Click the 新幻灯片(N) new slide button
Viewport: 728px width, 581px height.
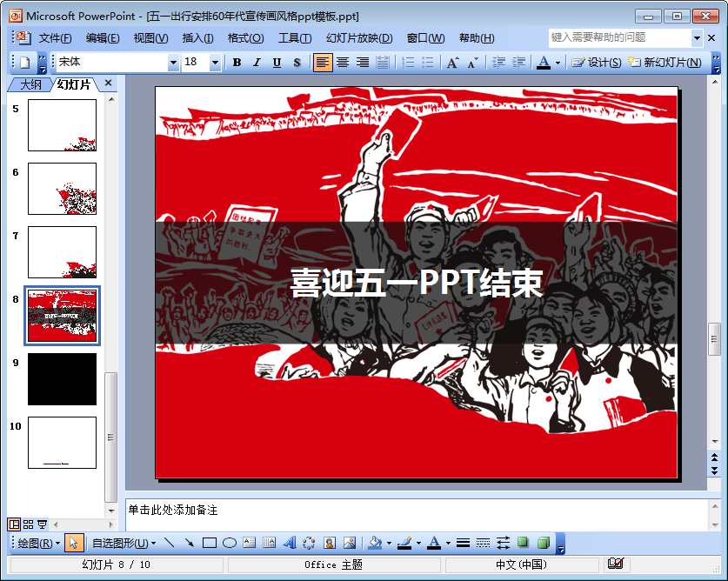point(665,63)
